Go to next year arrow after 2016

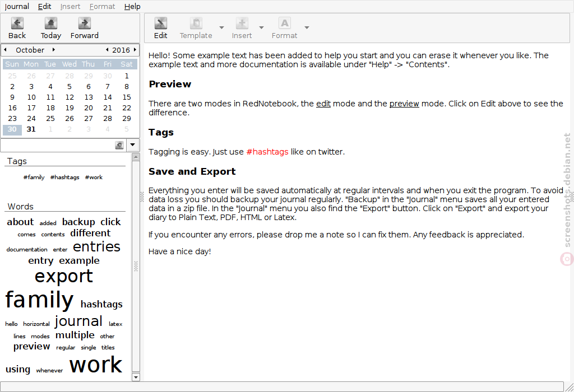135,49
